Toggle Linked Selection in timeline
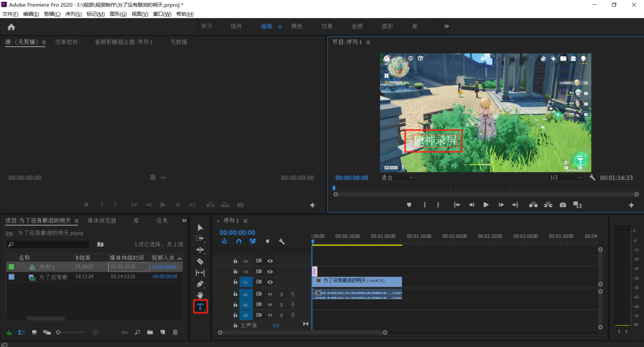Screen dimensions: 644x347 [x=253, y=242]
